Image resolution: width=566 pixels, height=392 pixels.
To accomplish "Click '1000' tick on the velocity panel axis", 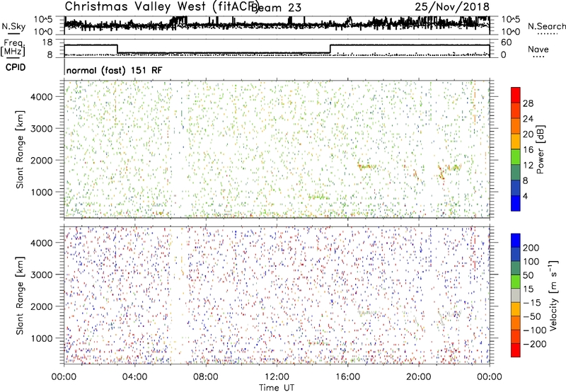I will [41, 338].
